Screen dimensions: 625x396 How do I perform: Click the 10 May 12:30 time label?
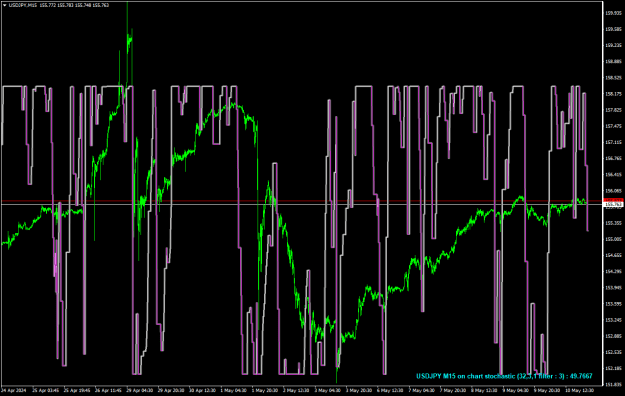[x=580, y=390]
